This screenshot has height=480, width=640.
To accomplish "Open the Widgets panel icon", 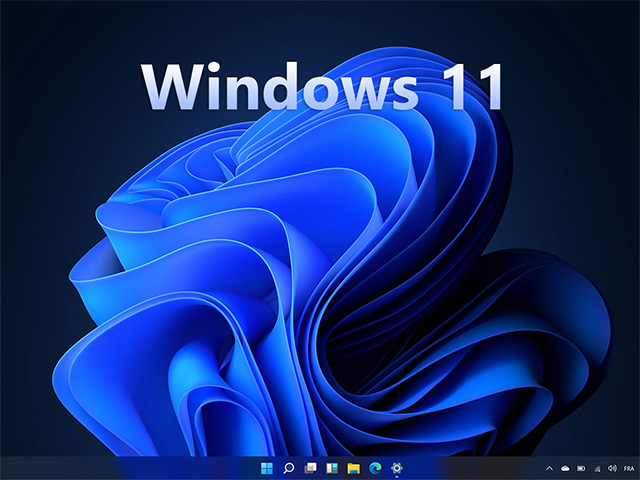I will coord(332,468).
